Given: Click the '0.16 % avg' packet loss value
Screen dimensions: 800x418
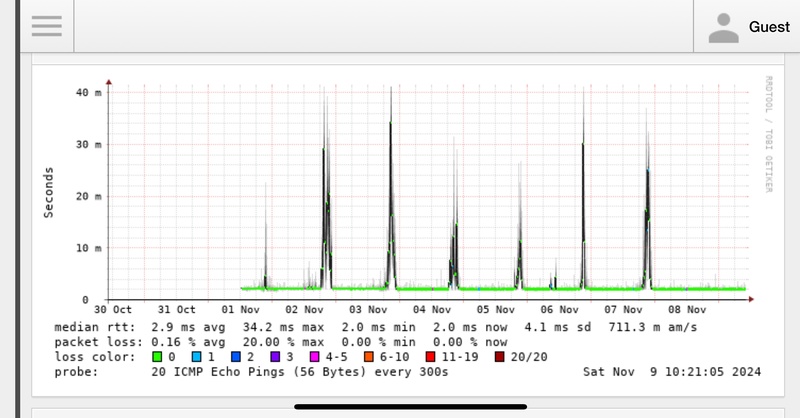Looking at the screenshot, I should [188, 342].
